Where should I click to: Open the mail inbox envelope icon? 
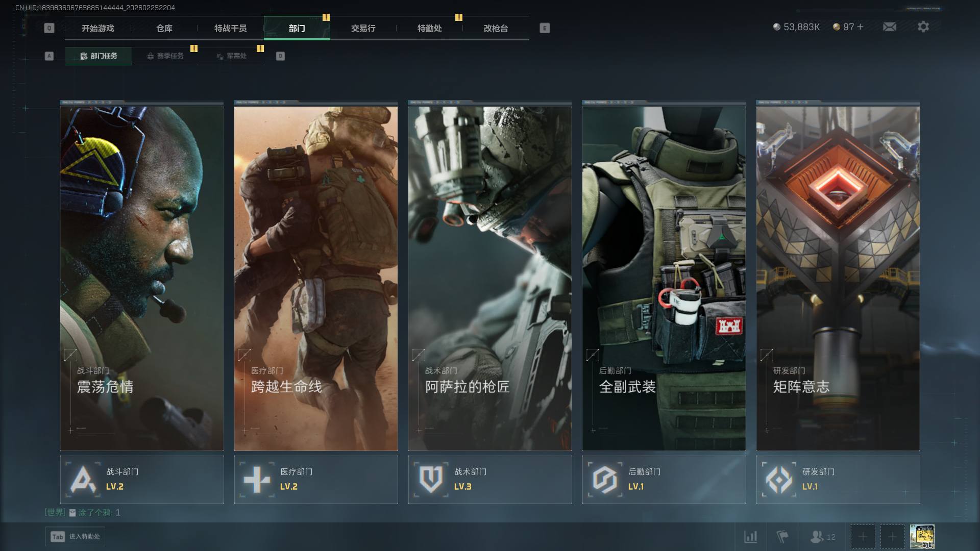(x=889, y=27)
